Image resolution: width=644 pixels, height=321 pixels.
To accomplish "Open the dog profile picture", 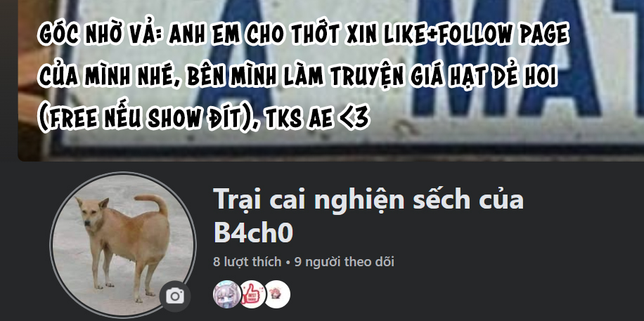I will point(123,245).
